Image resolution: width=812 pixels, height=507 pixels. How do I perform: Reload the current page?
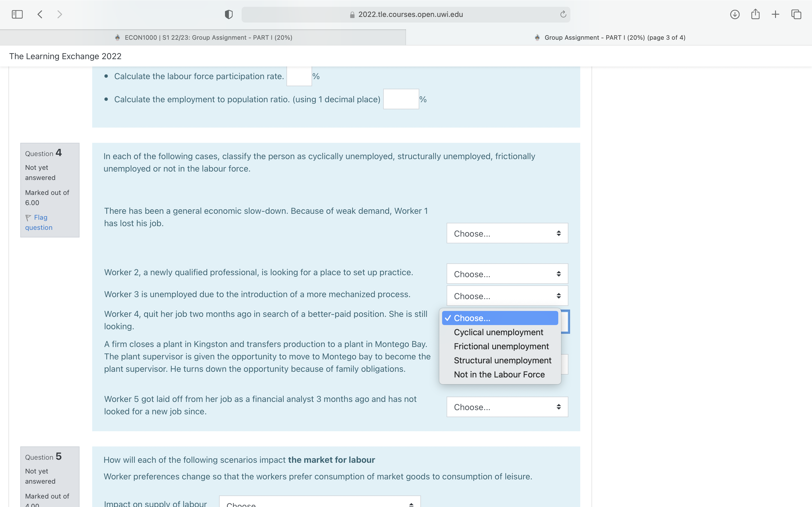(562, 14)
